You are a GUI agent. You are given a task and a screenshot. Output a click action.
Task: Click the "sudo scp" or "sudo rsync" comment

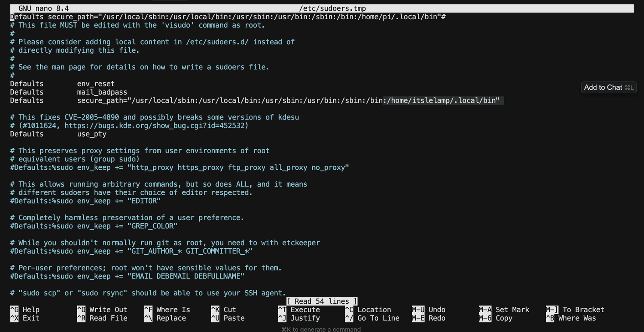point(148,293)
